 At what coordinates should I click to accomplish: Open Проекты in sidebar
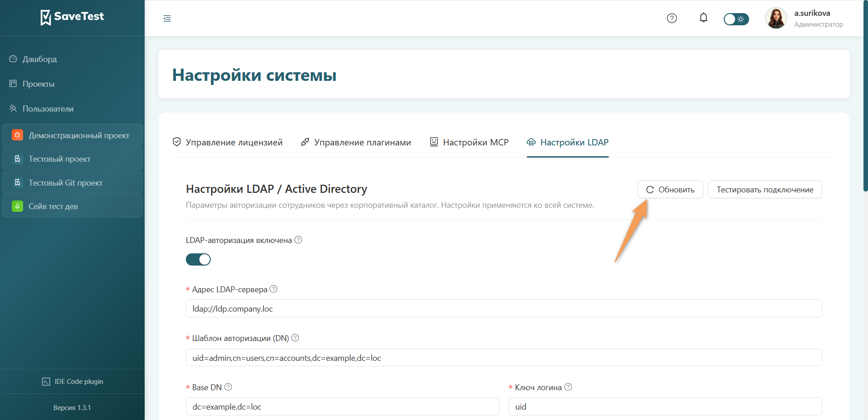tap(72, 84)
